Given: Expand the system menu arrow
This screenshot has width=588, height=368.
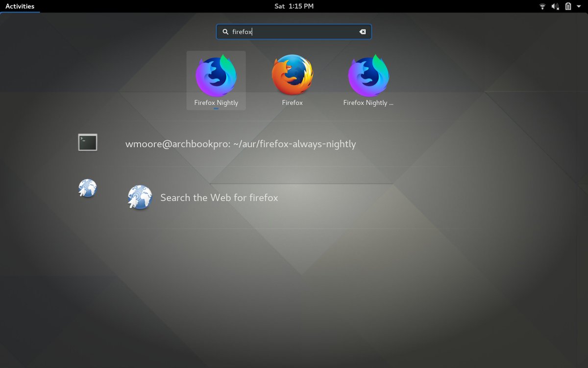Looking at the screenshot, I should click(x=579, y=6).
